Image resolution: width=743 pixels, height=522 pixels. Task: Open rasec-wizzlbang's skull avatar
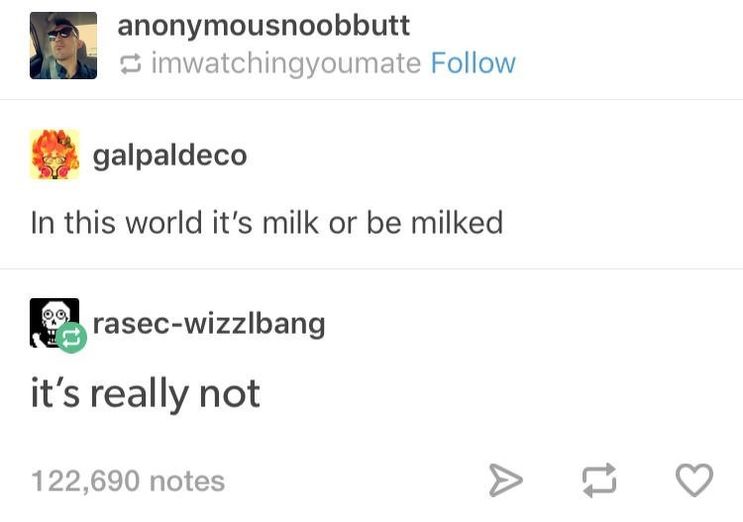pyautogui.click(x=54, y=323)
